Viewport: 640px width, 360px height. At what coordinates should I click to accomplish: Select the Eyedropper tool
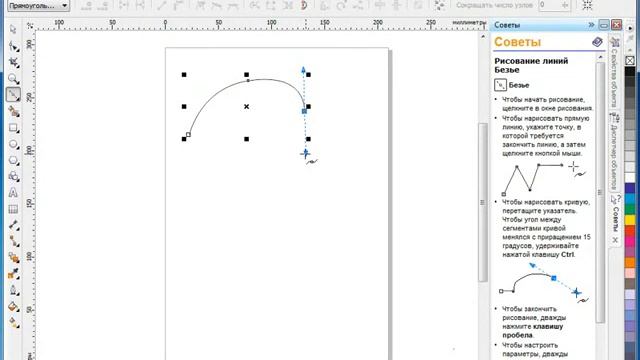click(13, 274)
